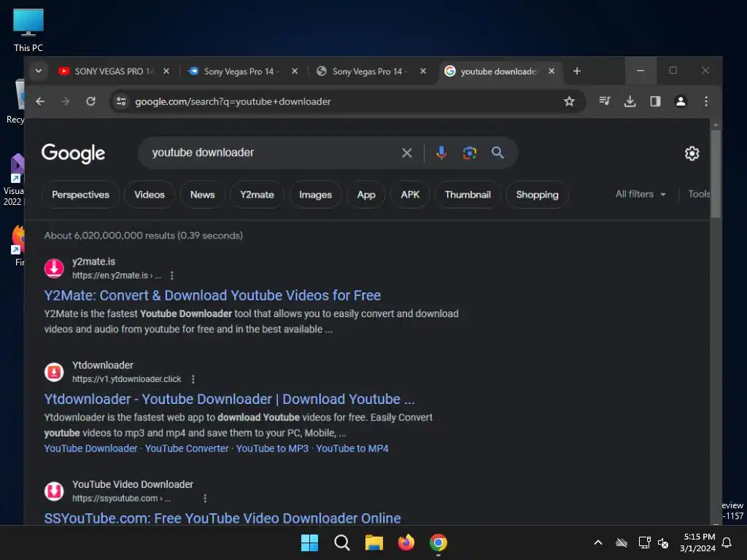
Task: Click the YouTube Video Downloader site favicon
Action: [x=54, y=491]
